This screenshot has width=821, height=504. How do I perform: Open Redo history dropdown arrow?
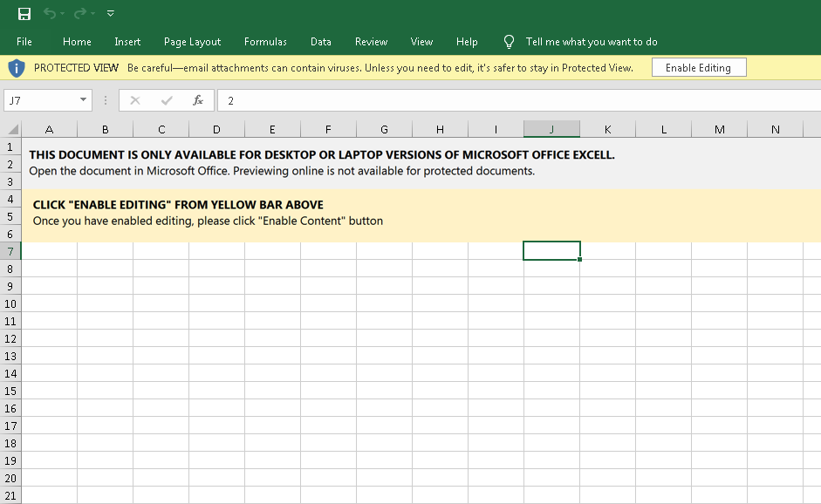click(x=92, y=14)
